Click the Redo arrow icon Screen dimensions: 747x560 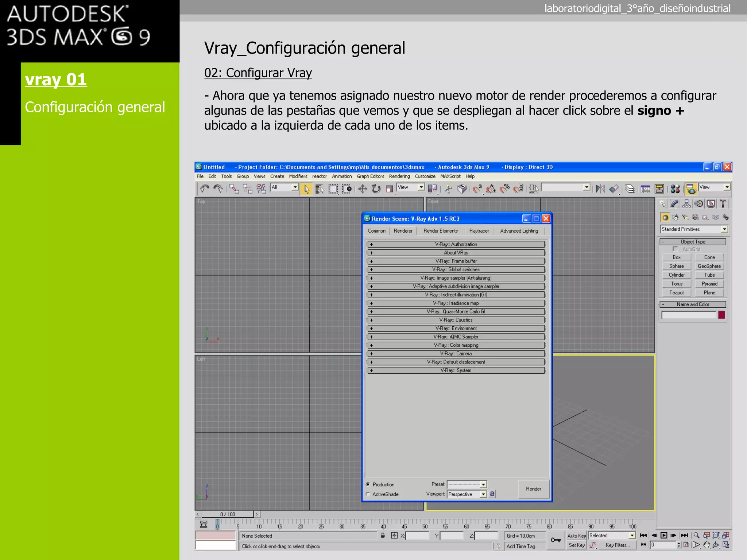218,188
